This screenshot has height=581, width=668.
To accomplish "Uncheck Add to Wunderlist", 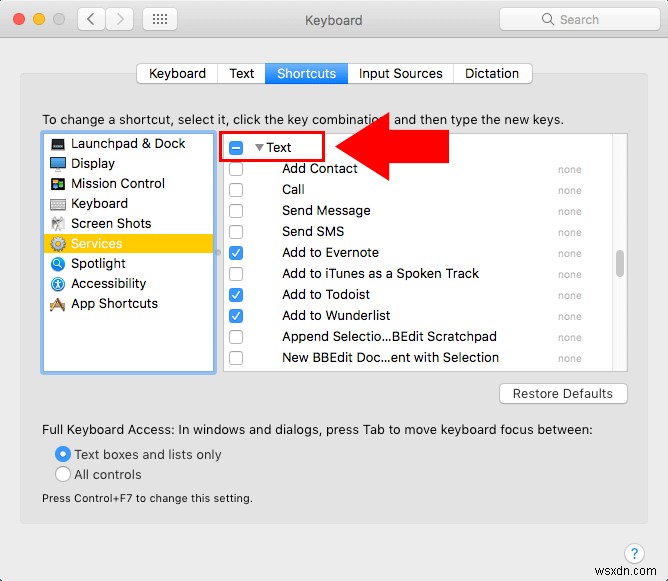I will click(x=236, y=316).
